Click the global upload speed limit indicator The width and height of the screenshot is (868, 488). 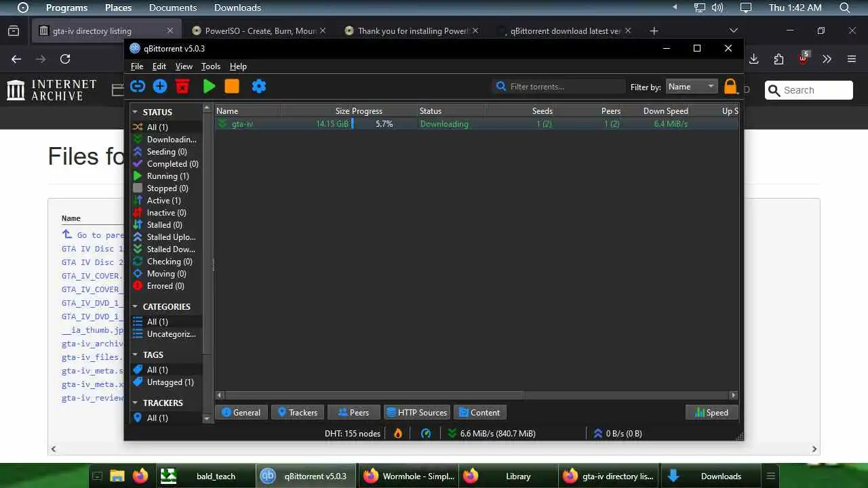(618, 433)
